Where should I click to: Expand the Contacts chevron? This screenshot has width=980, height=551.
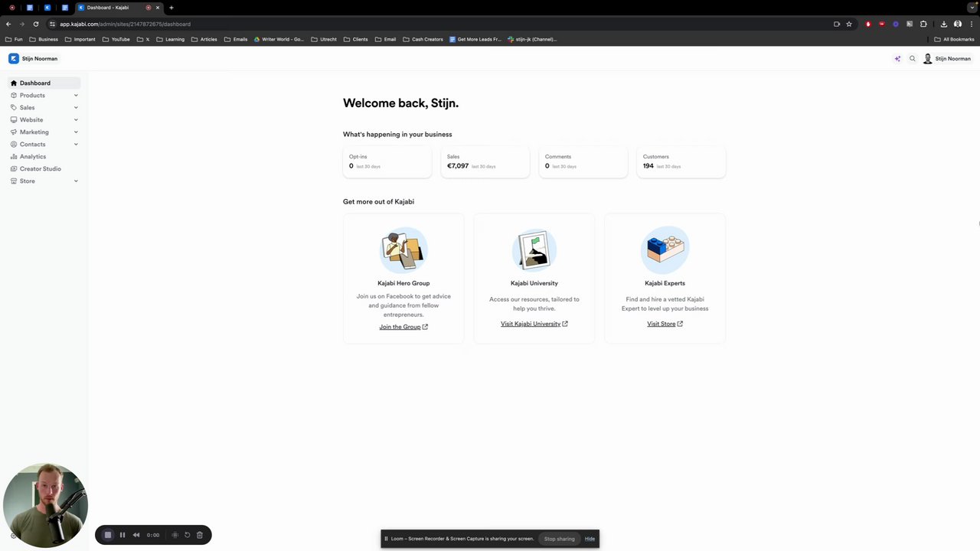[76, 144]
